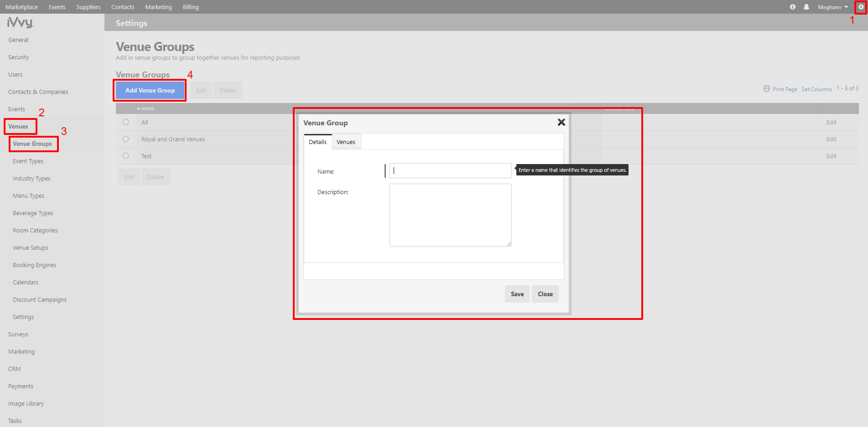Image resolution: width=868 pixels, height=427 pixels.
Task: Open Contacts & Companies settings
Action: click(x=38, y=92)
